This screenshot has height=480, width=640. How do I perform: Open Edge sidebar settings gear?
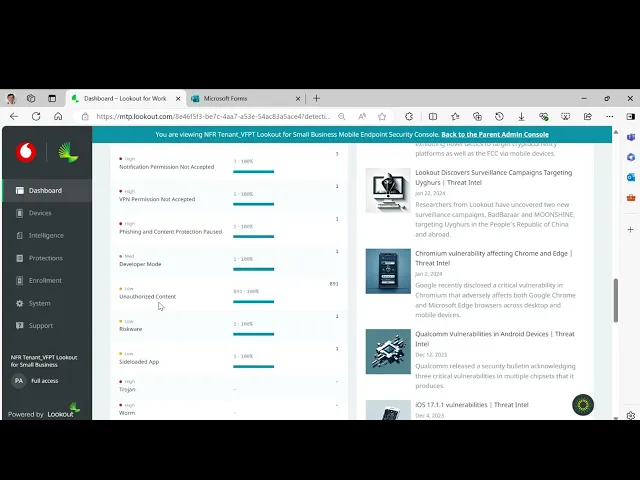click(x=631, y=416)
